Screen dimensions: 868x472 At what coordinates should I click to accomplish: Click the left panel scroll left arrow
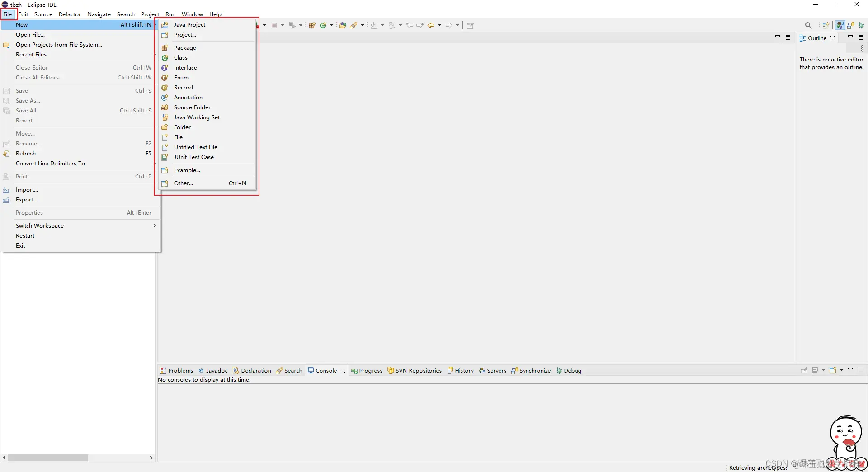4,458
